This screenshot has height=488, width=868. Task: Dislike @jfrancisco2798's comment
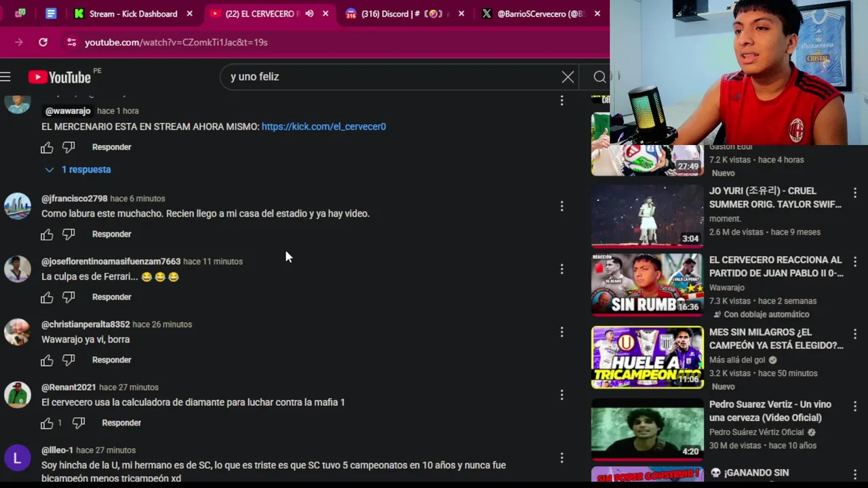(68, 235)
